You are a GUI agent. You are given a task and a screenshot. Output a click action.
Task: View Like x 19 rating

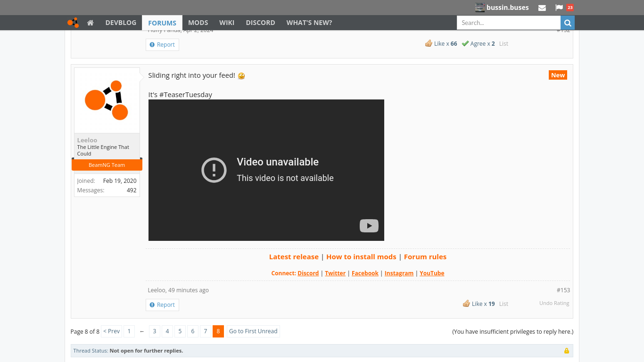[x=479, y=304]
